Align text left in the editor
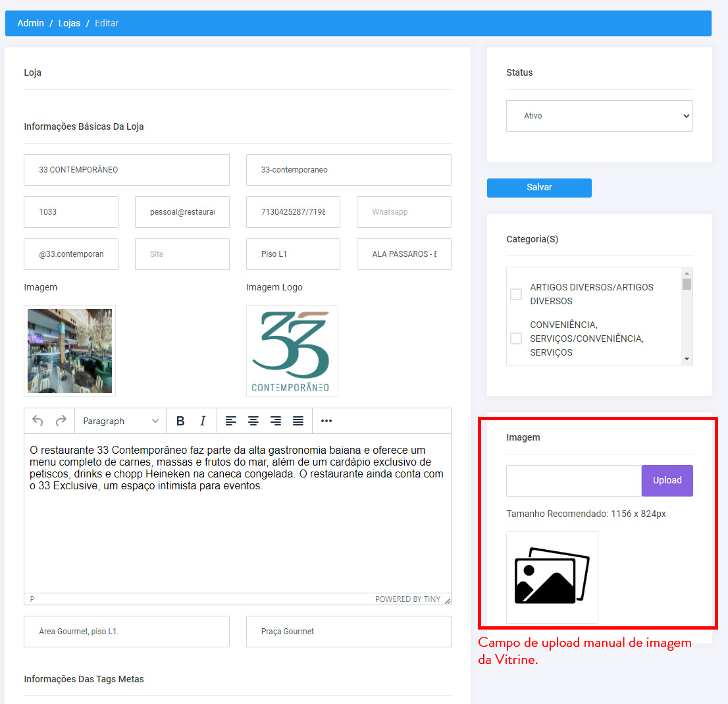Screen dimensions: 728x704 231,421
